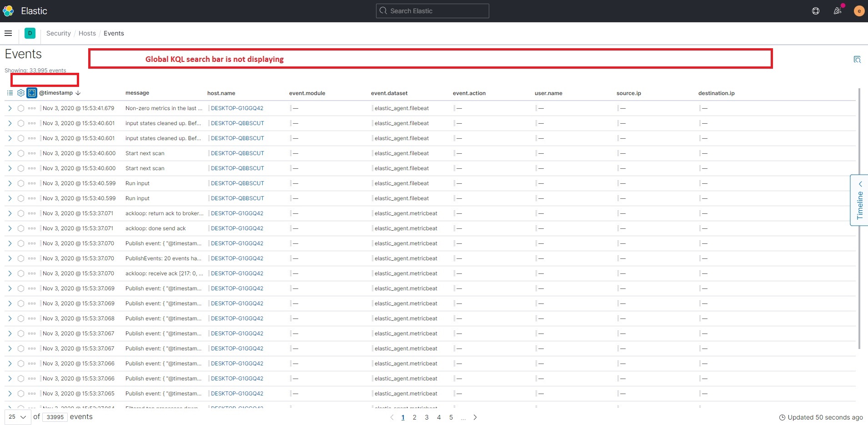Click the DESKTOP-QBBSCUT host name link
The image size is (868, 425).
tap(237, 123)
